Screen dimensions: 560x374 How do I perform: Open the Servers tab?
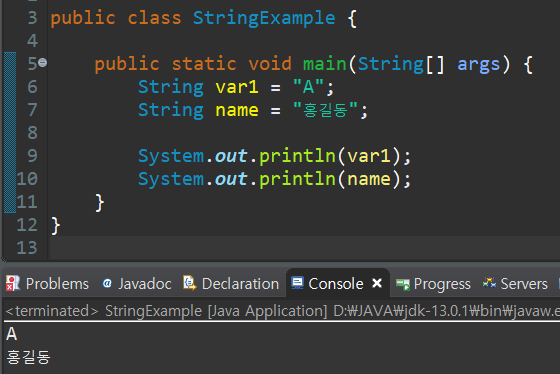[515, 284]
